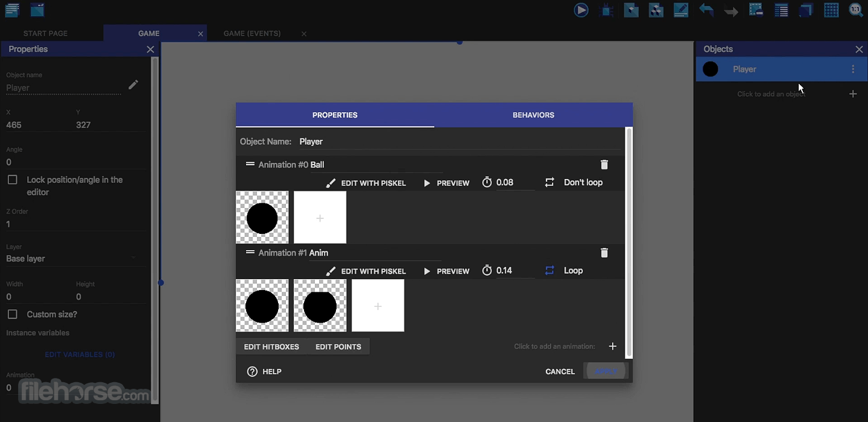This screenshot has width=868, height=422.
Task: Click the Object Name field with Player
Action: (x=460, y=142)
